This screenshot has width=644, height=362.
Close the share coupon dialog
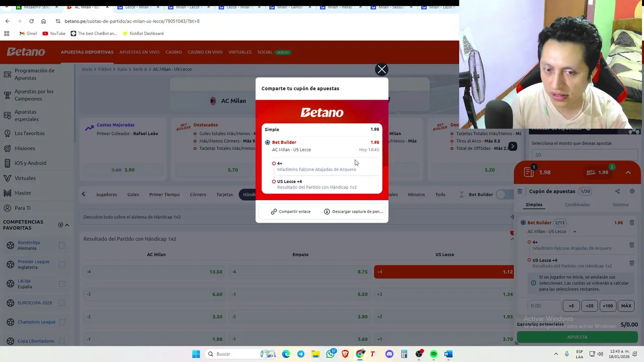coord(382,69)
